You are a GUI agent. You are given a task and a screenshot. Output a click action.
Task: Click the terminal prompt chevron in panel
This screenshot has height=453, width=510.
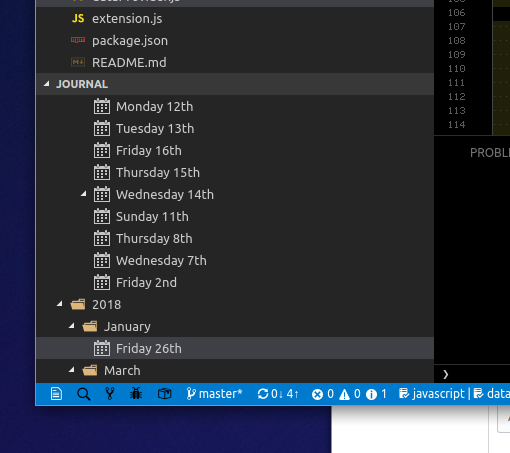tap(446, 374)
